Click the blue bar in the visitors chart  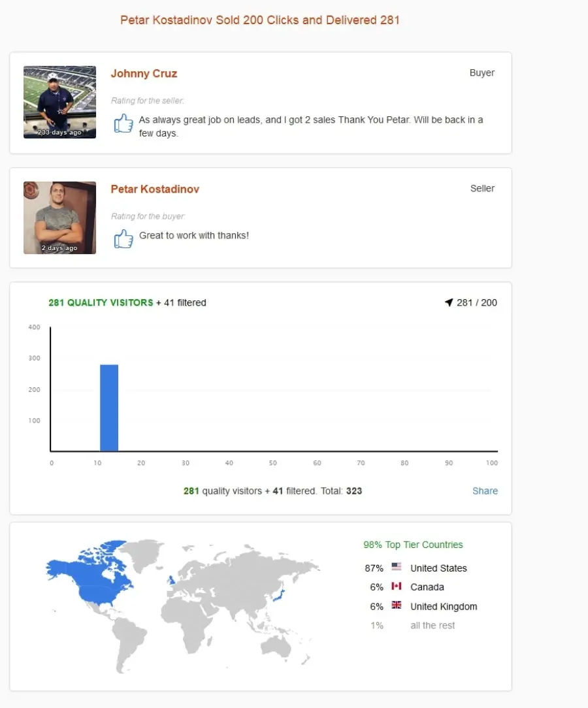point(109,408)
